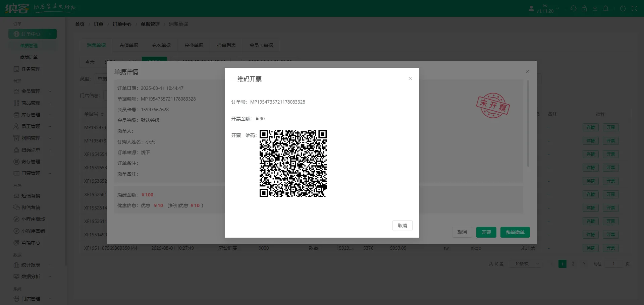Go to page 2 in pagination
Screen dimensions: 644x305
[x=573, y=264]
